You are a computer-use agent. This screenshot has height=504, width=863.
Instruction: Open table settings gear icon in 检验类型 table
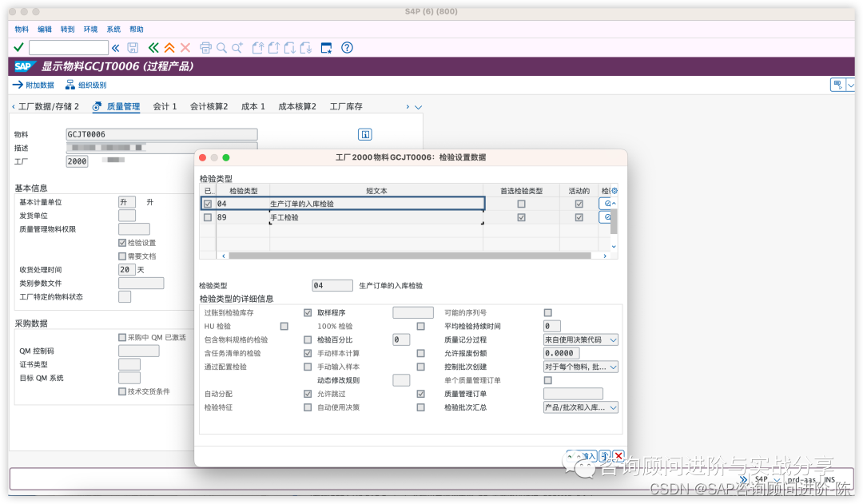tap(614, 191)
